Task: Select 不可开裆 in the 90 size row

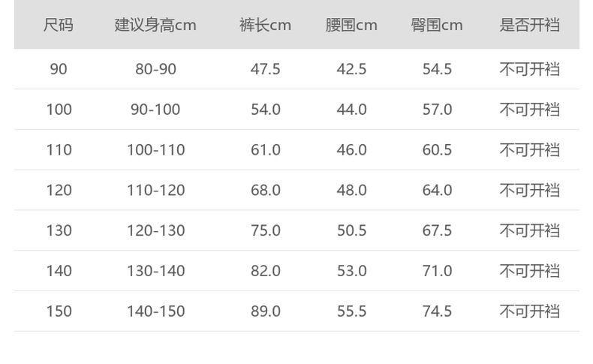Action: click(x=530, y=69)
